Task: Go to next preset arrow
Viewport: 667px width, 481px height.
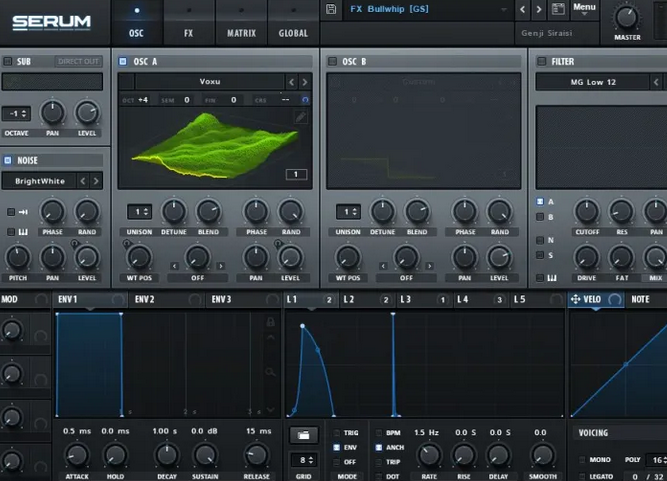Action: point(539,9)
